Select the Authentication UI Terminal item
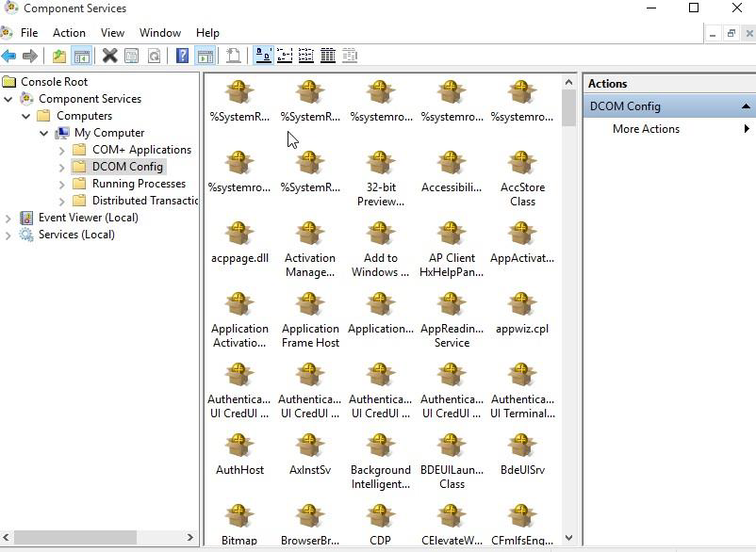 [522, 391]
